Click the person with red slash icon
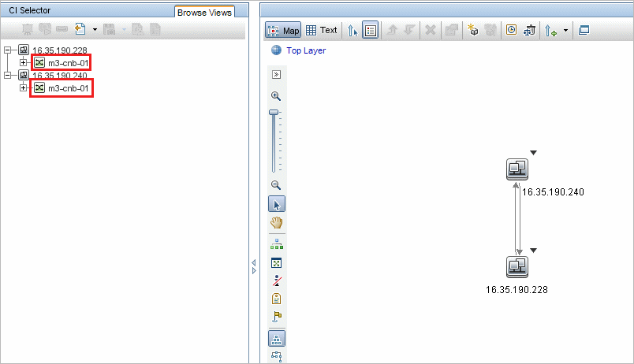 (x=277, y=280)
